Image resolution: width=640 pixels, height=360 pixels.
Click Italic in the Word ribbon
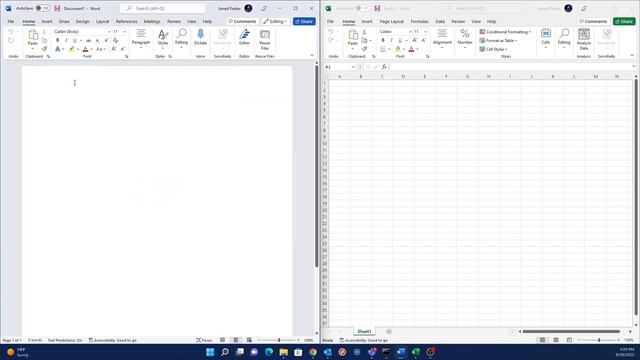pos(66,40)
